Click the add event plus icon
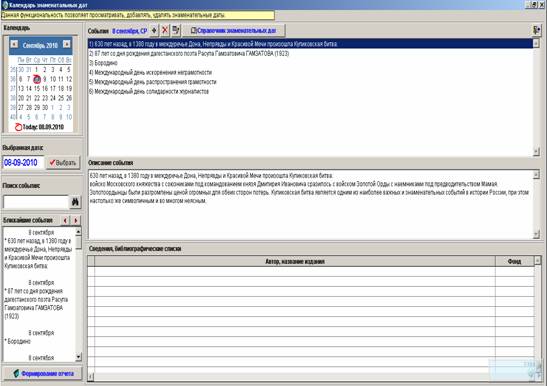547x386 pixels. (x=154, y=31)
